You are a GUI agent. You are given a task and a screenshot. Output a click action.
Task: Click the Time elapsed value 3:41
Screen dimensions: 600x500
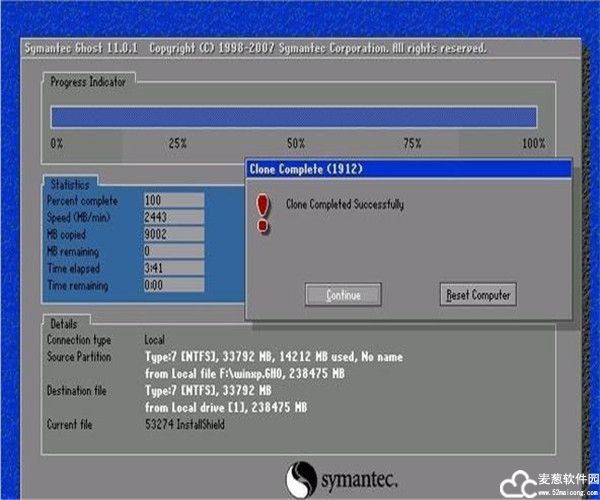coord(173,268)
